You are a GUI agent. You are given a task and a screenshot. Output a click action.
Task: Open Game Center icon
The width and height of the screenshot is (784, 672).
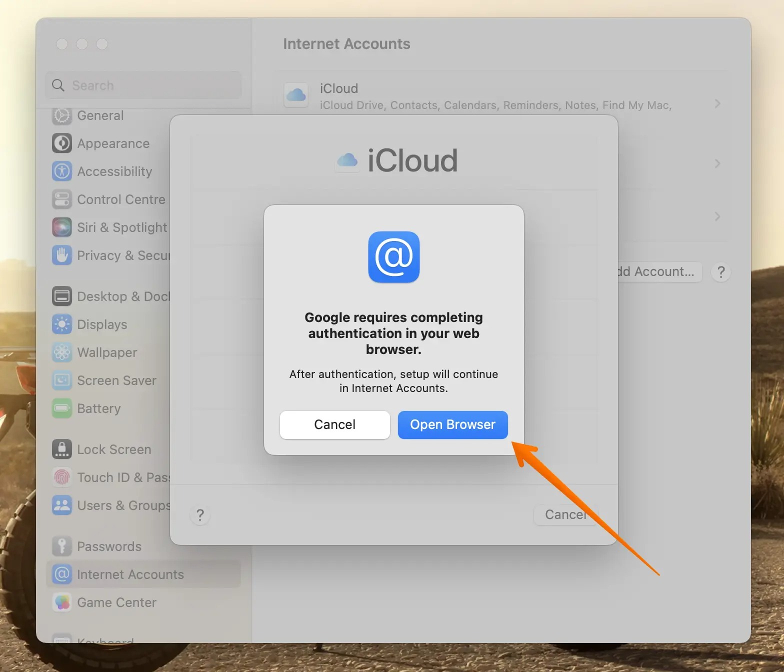62,602
